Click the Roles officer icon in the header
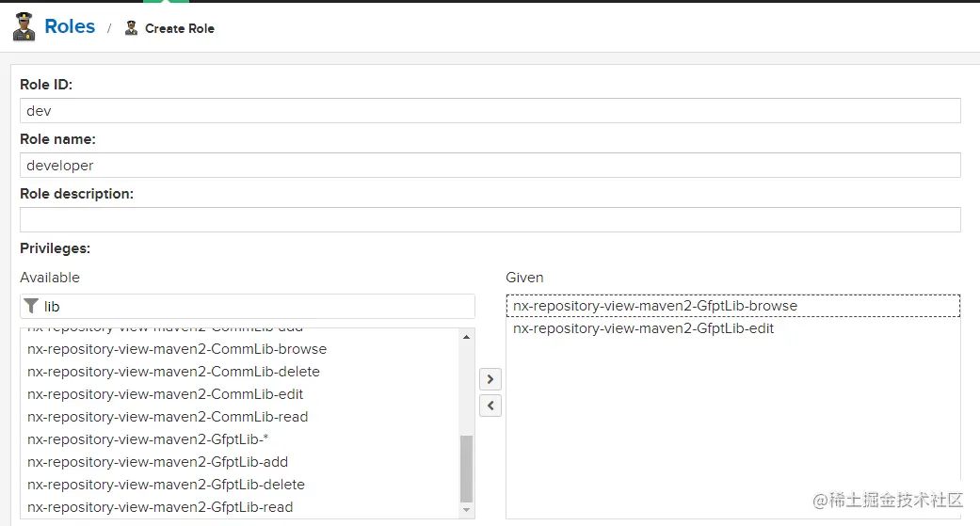980x526 pixels. tap(24, 27)
